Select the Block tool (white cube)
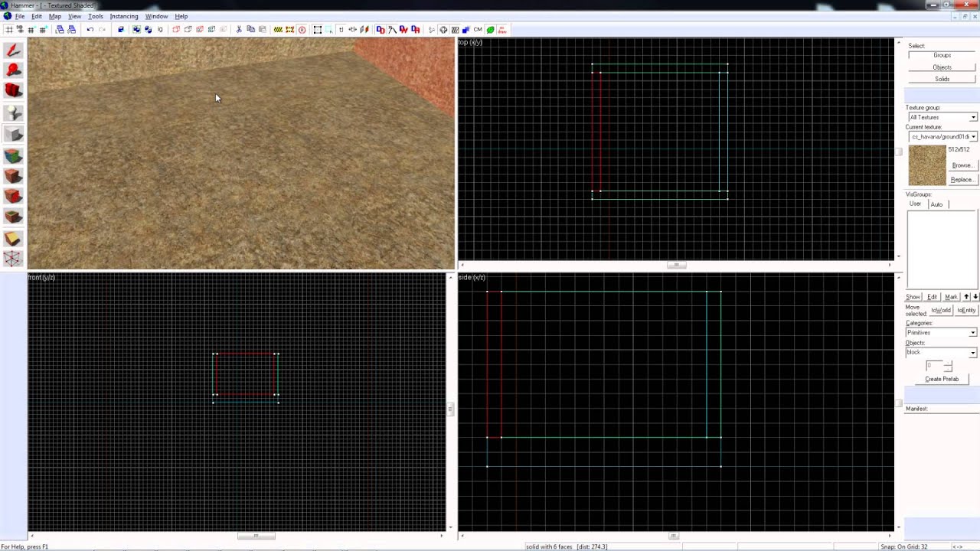 (x=13, y=135)
